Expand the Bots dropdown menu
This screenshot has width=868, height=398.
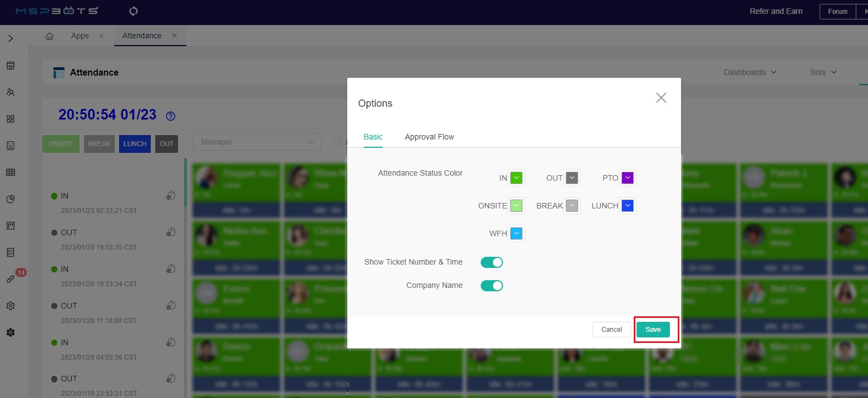pos(823,72)
